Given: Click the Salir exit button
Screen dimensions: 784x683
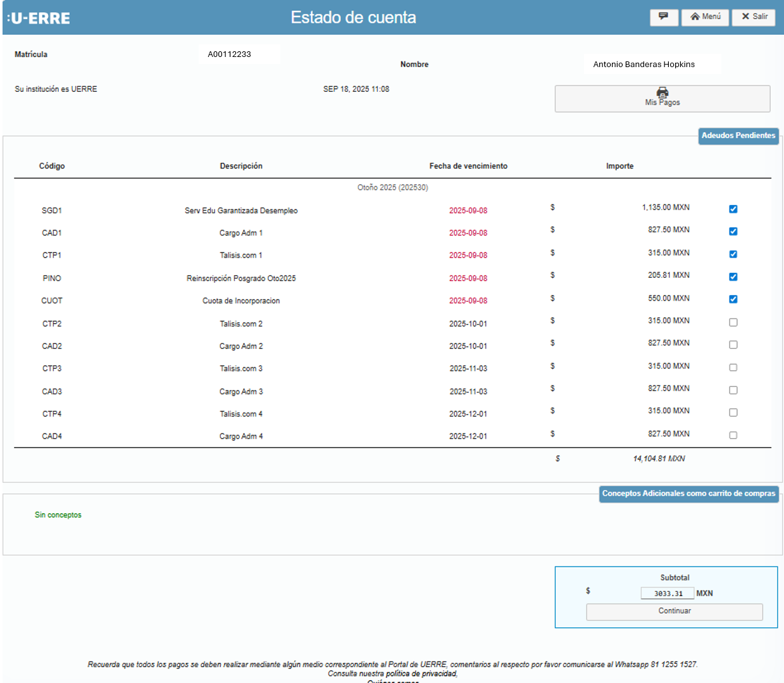Looking at the screenshot, I should click(754, 17).
